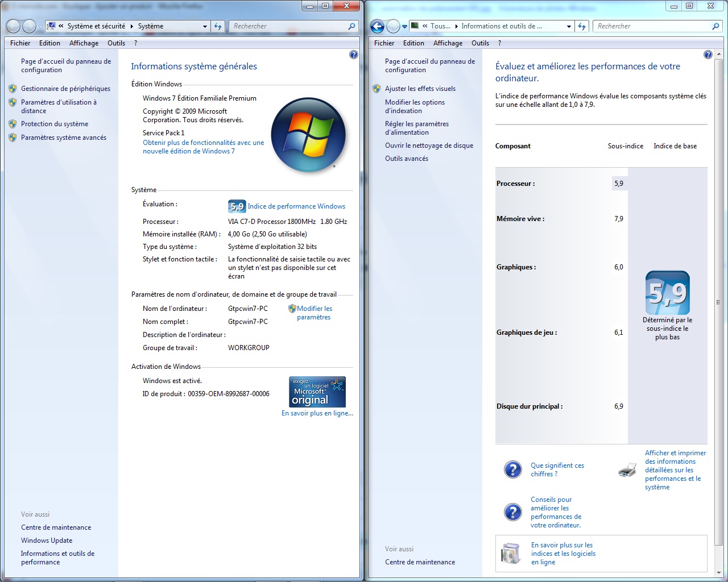Open Windows Update link
The height and width of the screenshot is (582, 728).
pyautogui.click(x=47, y=541)
